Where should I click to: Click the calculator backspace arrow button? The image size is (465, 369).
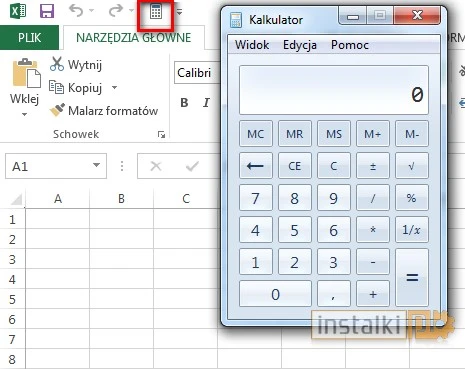click(x=256, y=166)
